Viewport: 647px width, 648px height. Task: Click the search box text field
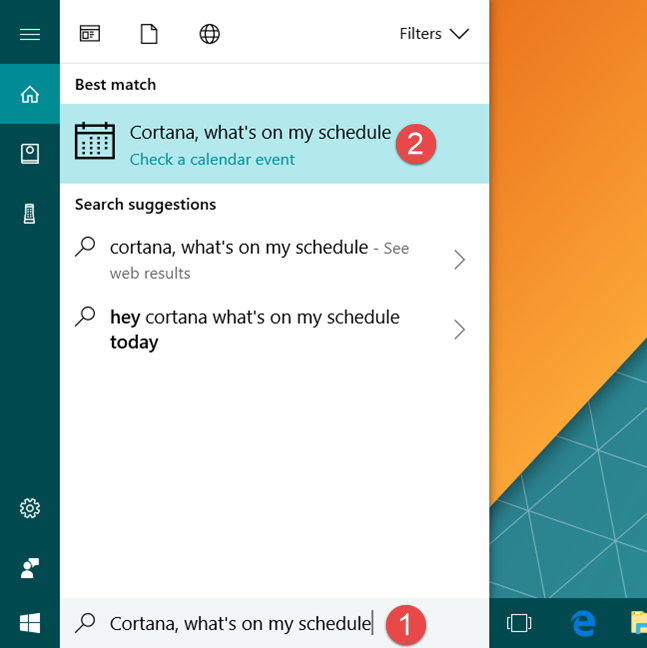(274, 623)
